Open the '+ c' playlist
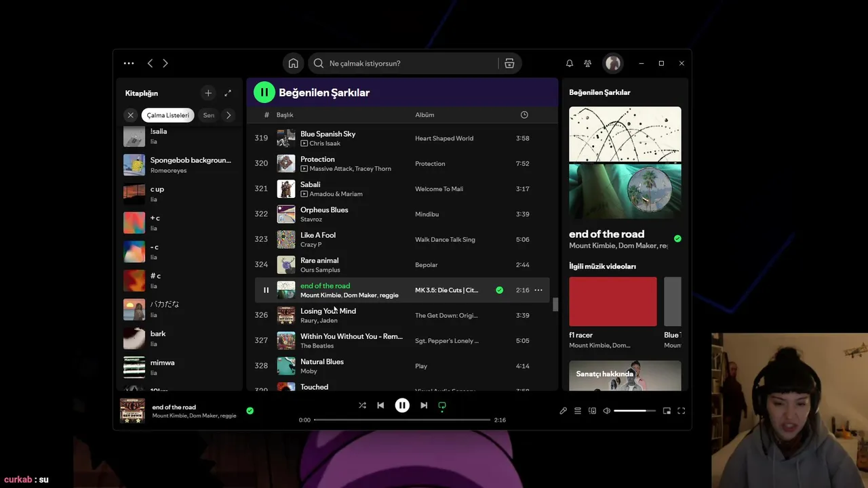Viewport: 868px width, 488px height. pos(179,223)
